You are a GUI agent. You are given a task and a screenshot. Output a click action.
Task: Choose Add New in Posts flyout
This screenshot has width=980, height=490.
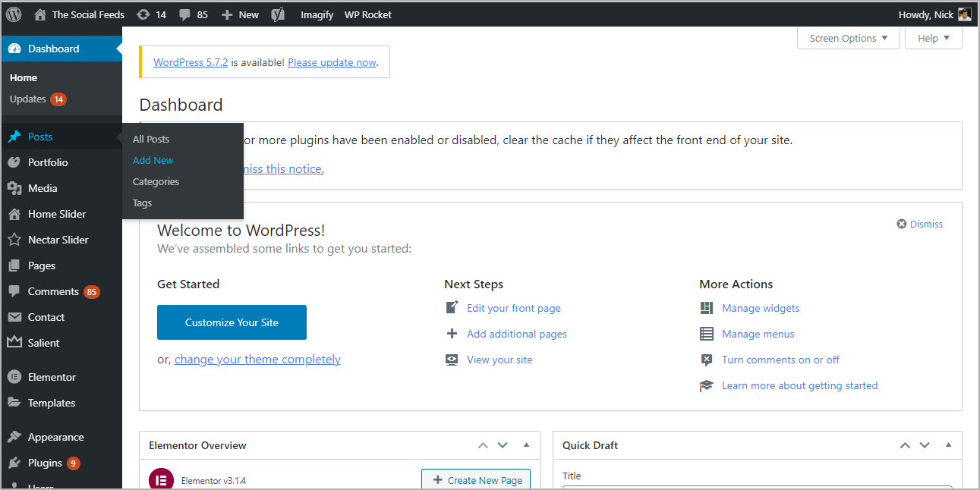tap(153, 160)
